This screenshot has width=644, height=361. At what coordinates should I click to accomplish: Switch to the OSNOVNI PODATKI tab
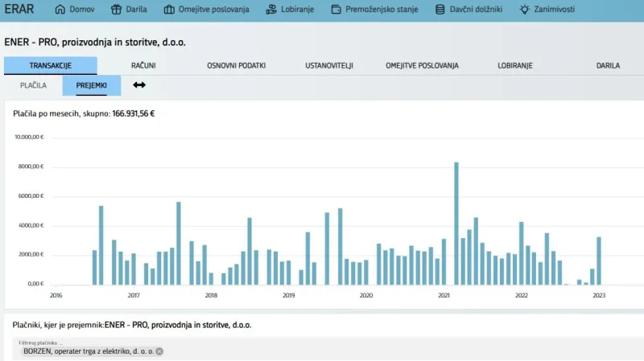[236, 66]
